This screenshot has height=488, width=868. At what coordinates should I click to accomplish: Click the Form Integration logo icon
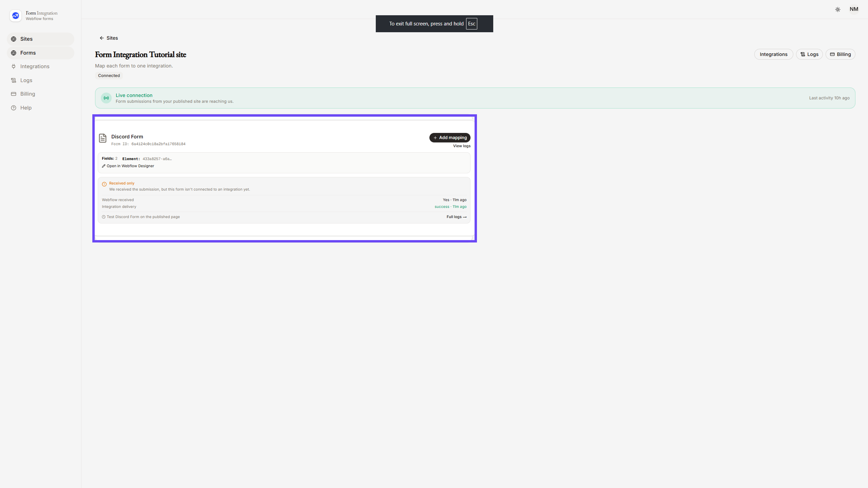tap(15, 16)
